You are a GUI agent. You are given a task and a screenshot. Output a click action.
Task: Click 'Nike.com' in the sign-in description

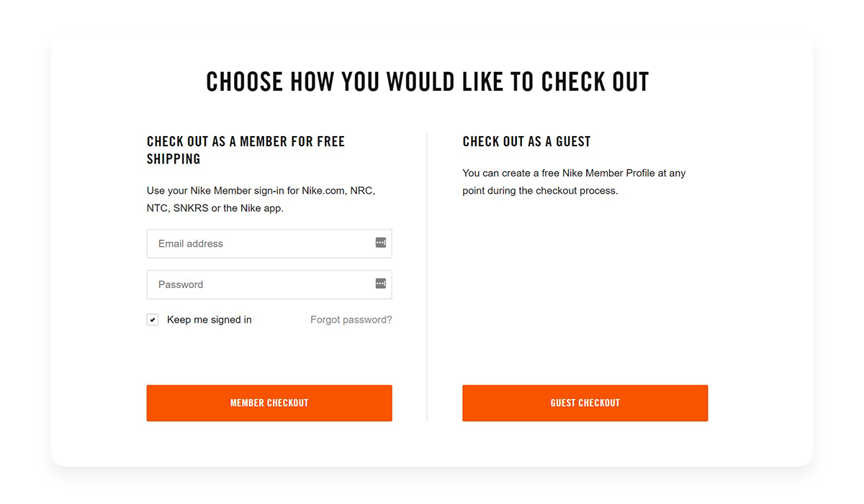point(324,191)
